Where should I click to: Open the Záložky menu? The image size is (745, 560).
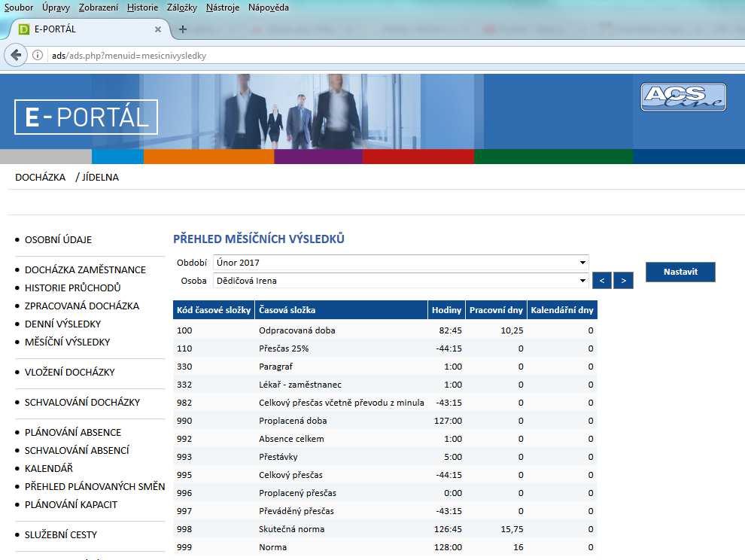[182, 8]
